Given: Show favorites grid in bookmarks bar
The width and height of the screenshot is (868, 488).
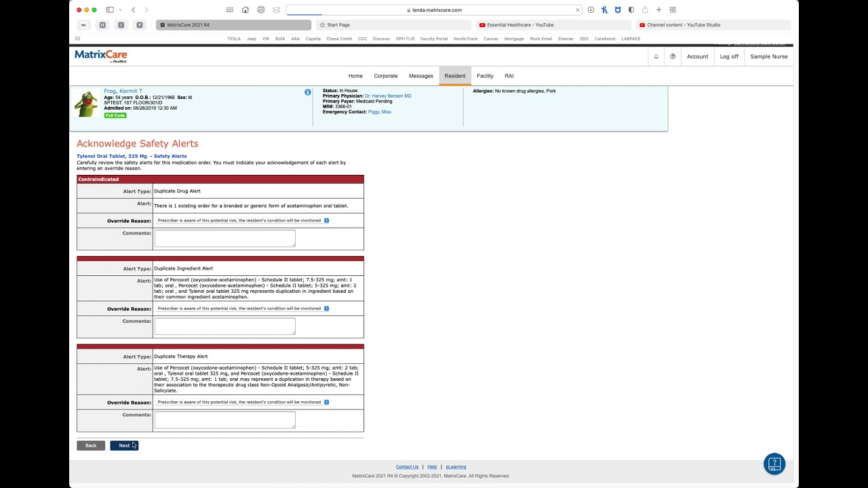Looking at the screenshot, I should [77, 39].
